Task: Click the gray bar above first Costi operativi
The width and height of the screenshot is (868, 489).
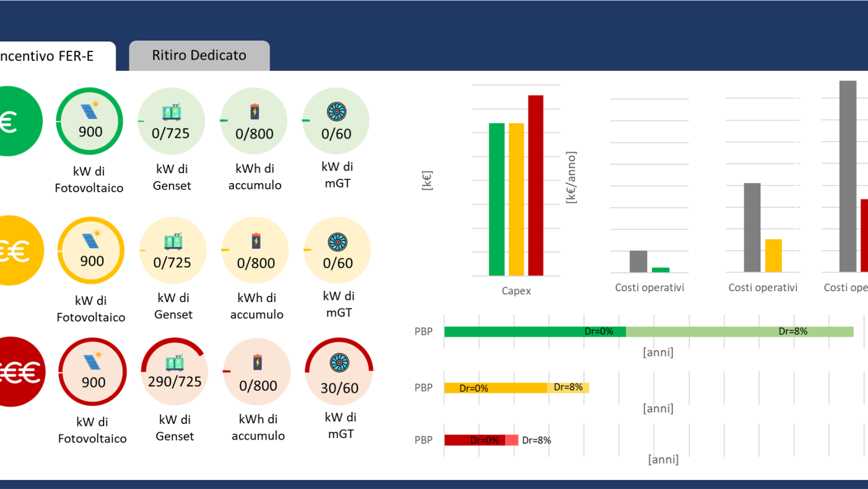Action: (x=638, y=261)
